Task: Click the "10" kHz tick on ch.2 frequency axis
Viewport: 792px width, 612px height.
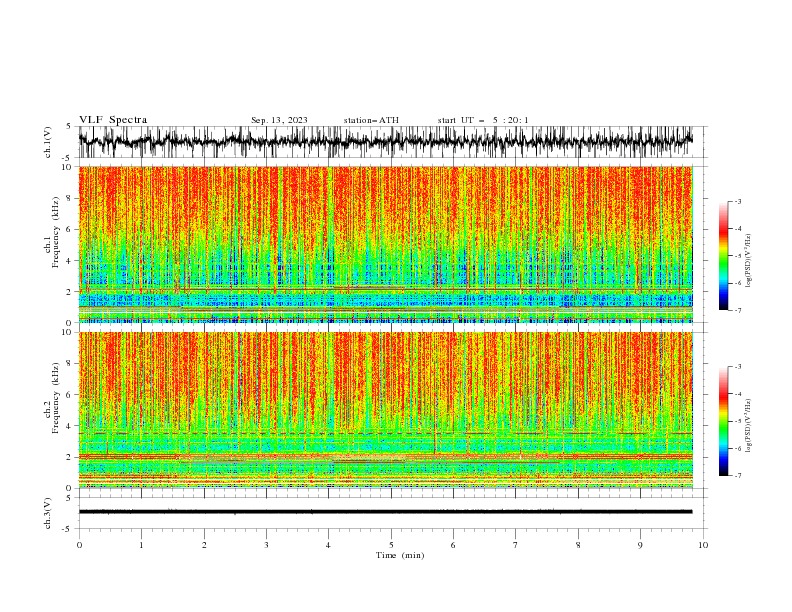Action: click(x=67, y=332)
